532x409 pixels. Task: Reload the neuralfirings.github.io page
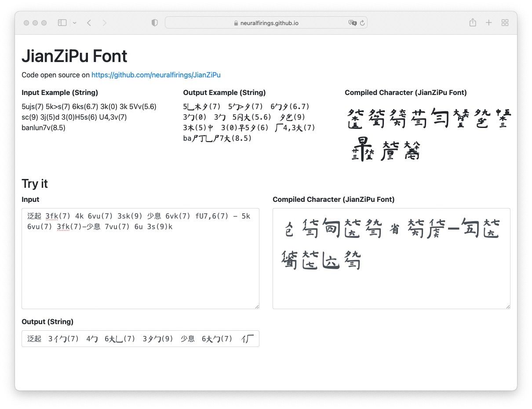pos(362,22)
